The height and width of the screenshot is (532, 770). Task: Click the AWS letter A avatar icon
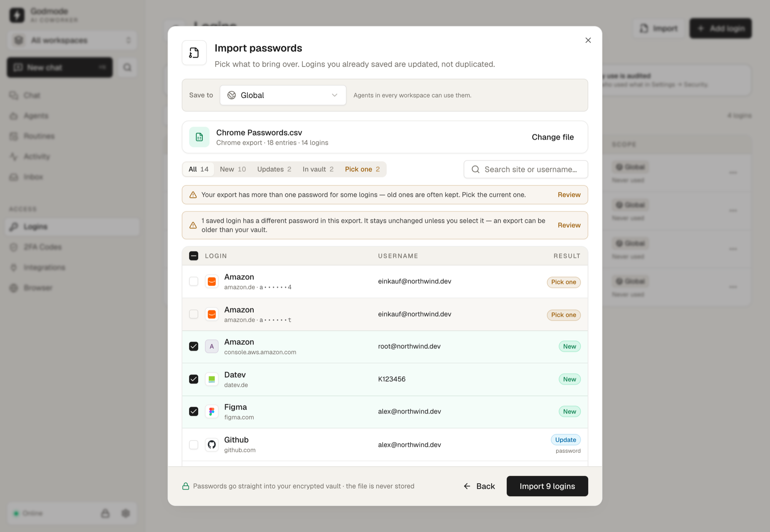click(212, 346)
